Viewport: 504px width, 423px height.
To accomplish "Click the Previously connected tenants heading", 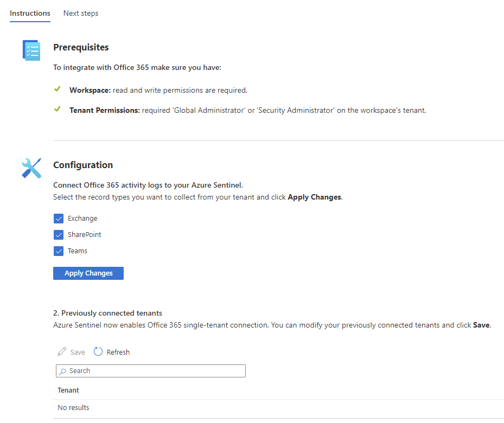I will 107,313.
